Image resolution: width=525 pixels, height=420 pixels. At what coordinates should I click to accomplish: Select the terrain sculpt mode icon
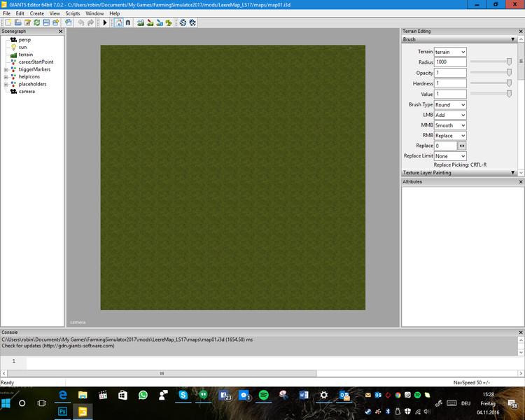140,23
